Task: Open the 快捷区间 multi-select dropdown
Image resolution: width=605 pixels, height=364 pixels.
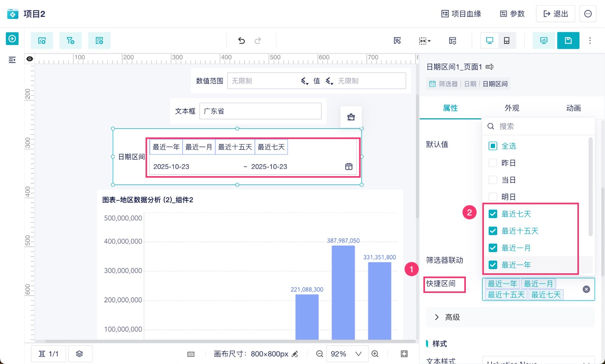Action: (x=538, y=289)
